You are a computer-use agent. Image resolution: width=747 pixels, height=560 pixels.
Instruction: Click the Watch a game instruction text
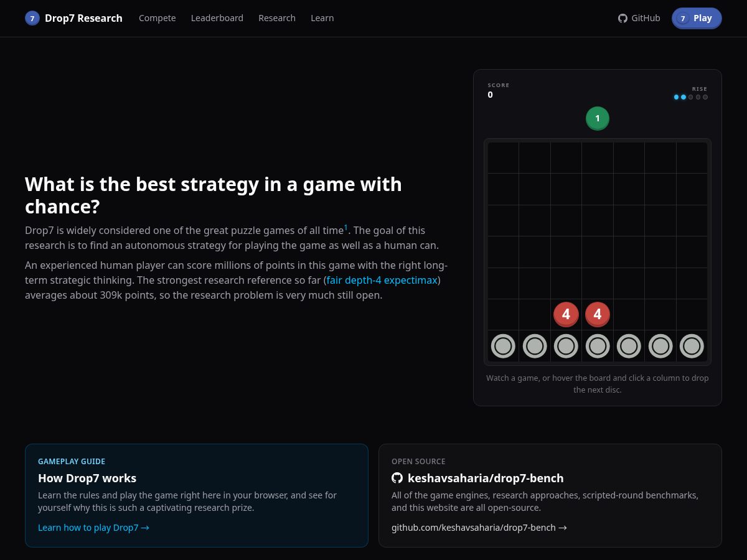click(x=598, y=384)
